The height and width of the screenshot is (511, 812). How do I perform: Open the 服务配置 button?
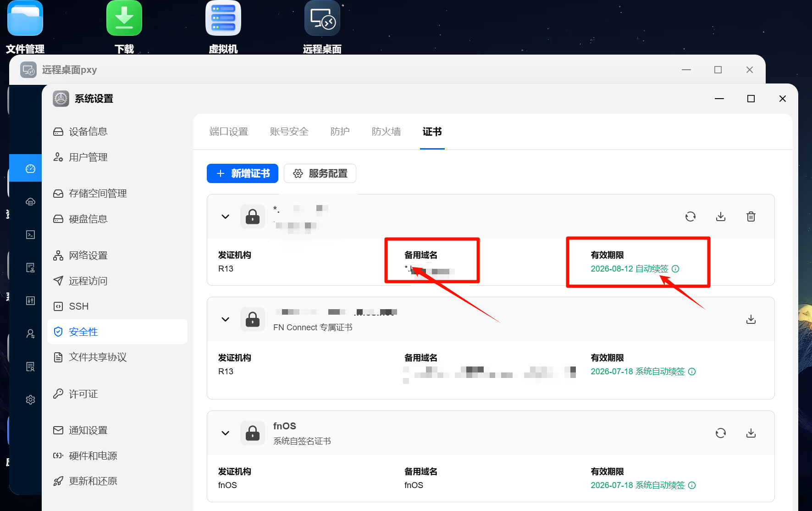tap(320, 173)
